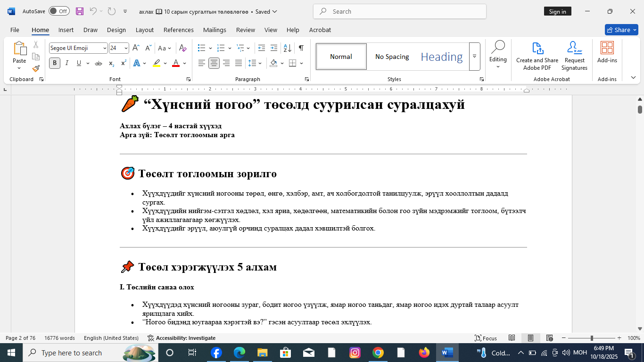
Task: Toggle the AutoSave switch
Action: point(59,11)
